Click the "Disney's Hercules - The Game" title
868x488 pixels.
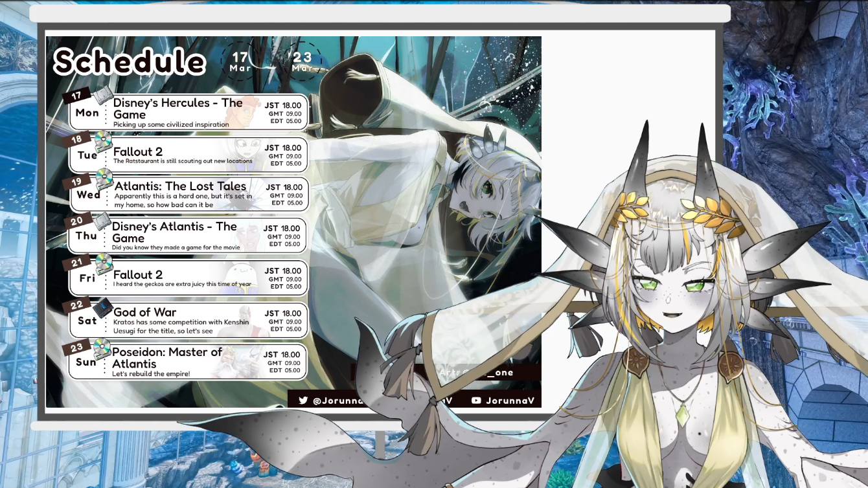(177, 109)
